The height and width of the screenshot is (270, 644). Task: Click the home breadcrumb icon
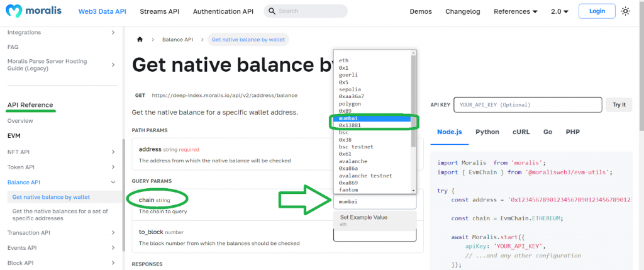pos(140,40)
